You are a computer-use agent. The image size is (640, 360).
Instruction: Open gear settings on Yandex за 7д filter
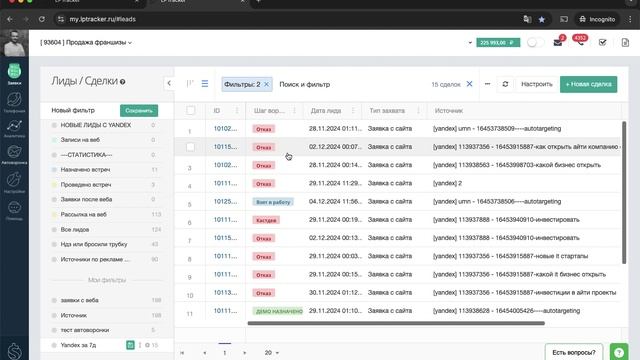pos(147,345)
